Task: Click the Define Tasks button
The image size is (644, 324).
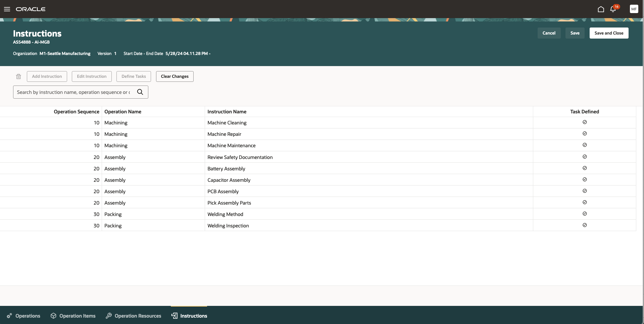Action: 134,76
